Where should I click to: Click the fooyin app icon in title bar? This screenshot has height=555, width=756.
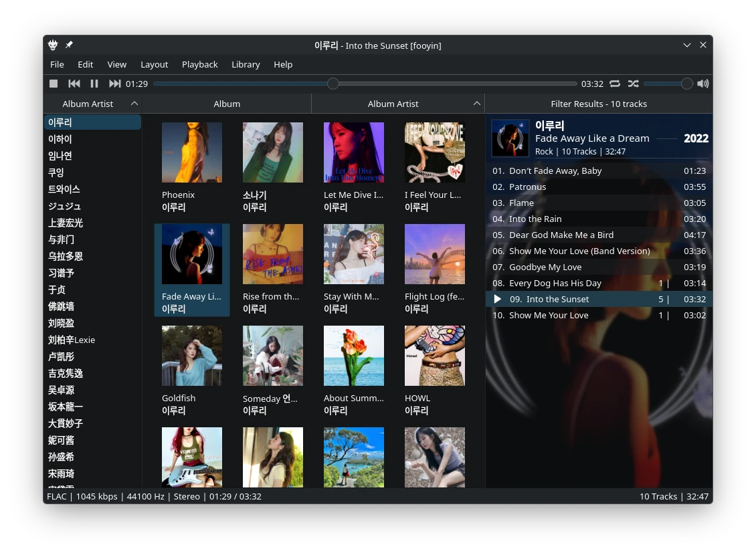click(x=53, y=45)
